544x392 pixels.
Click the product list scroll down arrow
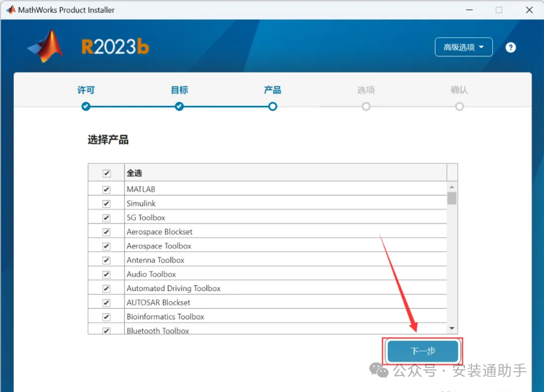point(452,328)
